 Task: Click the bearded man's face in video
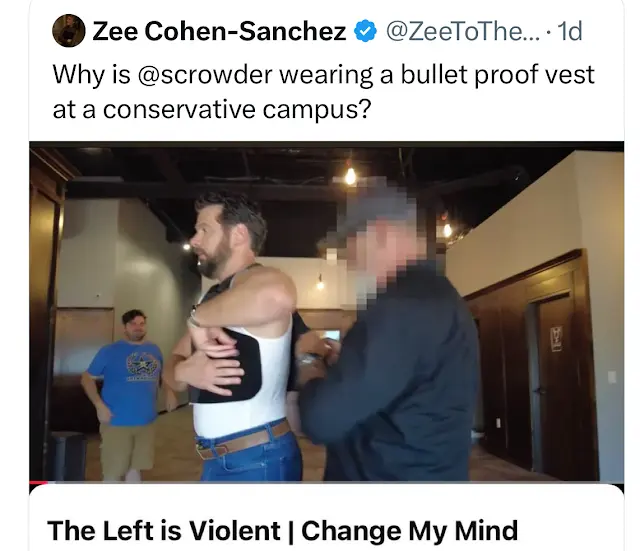point(212,241)
